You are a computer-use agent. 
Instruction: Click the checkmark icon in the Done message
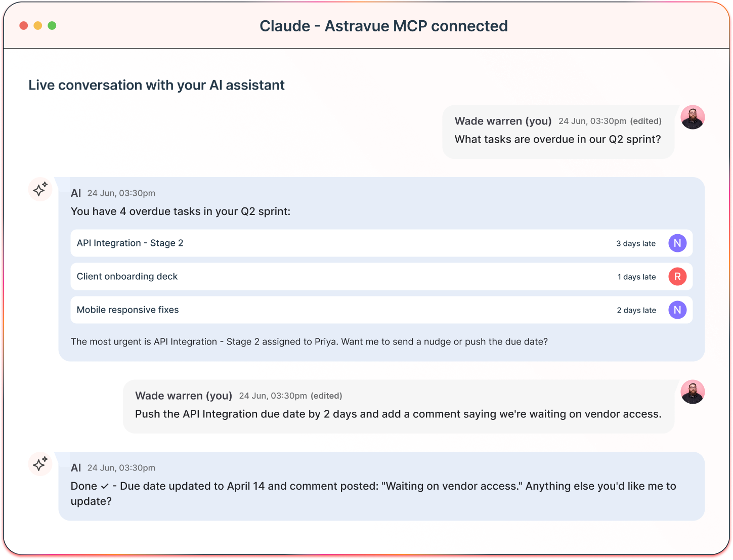tap(104, 486)
